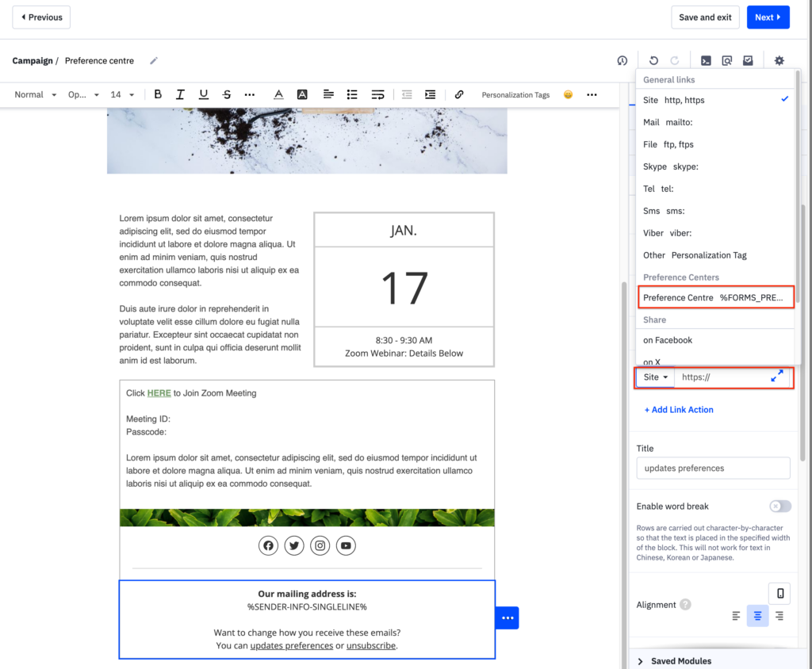The height and width of the screenshot is (669, 812).
Task: Toggle the Enable word break switch
Action: (x=780, y=506)
